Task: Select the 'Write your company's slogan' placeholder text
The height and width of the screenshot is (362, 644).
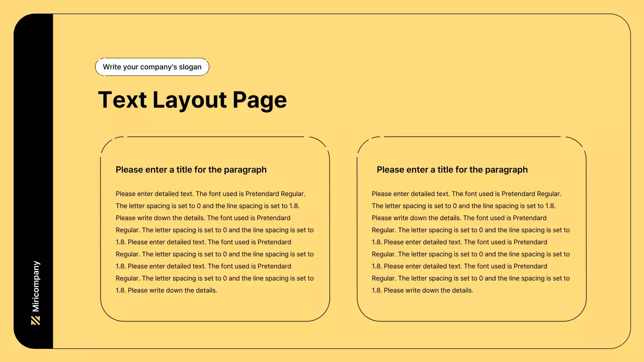Action: click(152, 67)
